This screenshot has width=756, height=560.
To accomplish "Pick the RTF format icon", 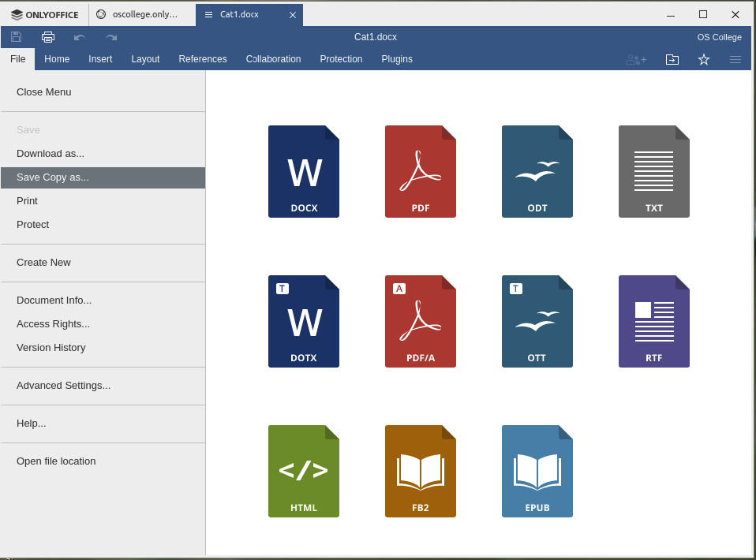I will [x=654, y=321].
